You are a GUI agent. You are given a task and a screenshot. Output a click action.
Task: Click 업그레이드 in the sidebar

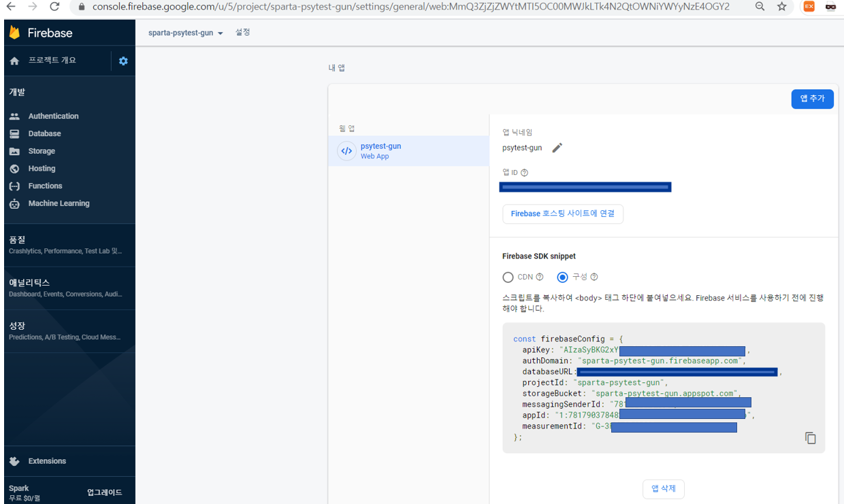pos(105,492)
